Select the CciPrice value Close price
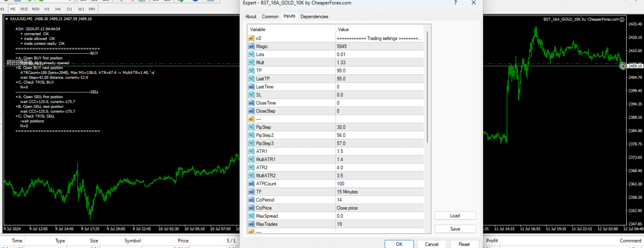This screenshot has width=644, height=248. coord(347,208)
